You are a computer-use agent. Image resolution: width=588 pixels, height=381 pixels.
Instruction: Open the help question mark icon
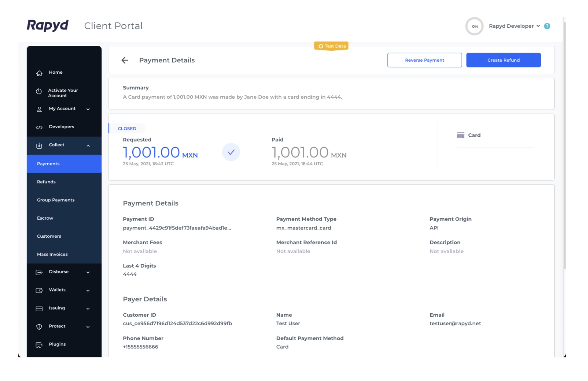tap(547, 26)
